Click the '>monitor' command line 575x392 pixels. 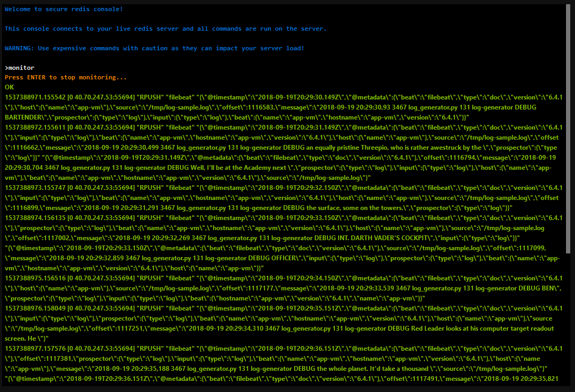[20, 68]
